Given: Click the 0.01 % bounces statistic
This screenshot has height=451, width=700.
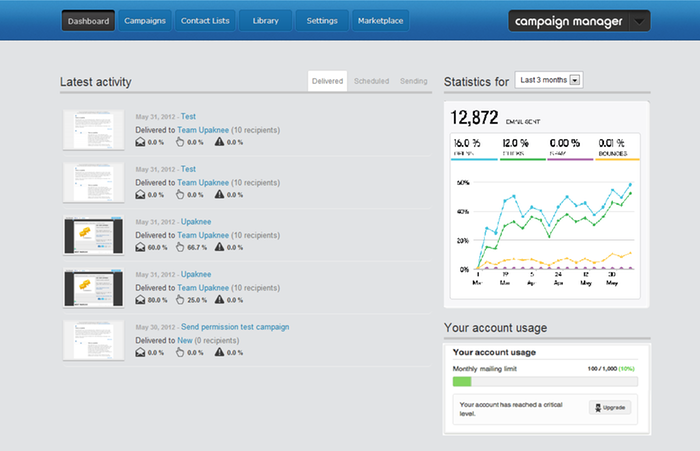Looking at the screenshot, I should click(617, 147).
